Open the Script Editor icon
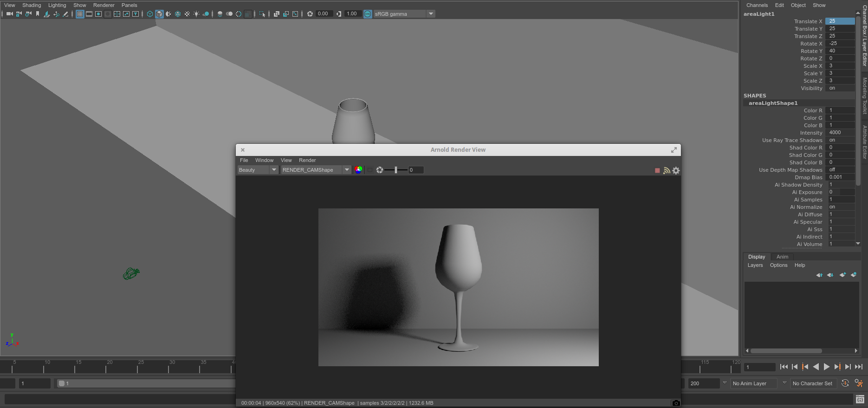 (x=860, y=399)
